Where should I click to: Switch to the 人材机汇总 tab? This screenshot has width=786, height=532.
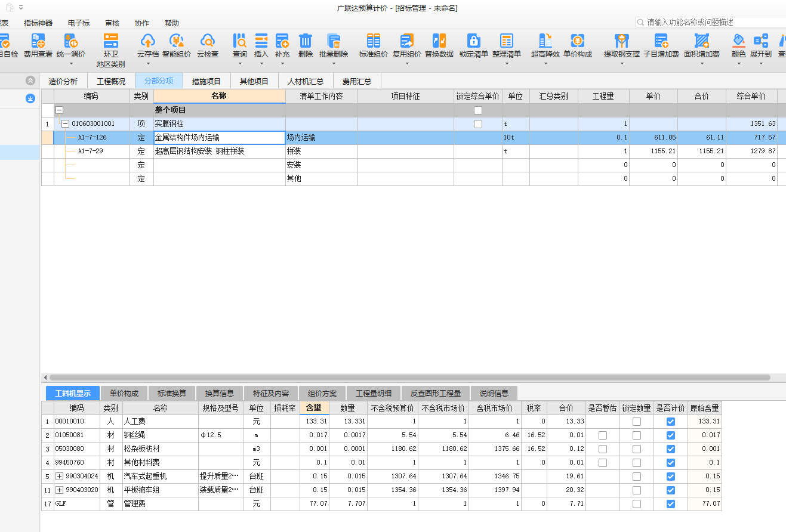306,81
